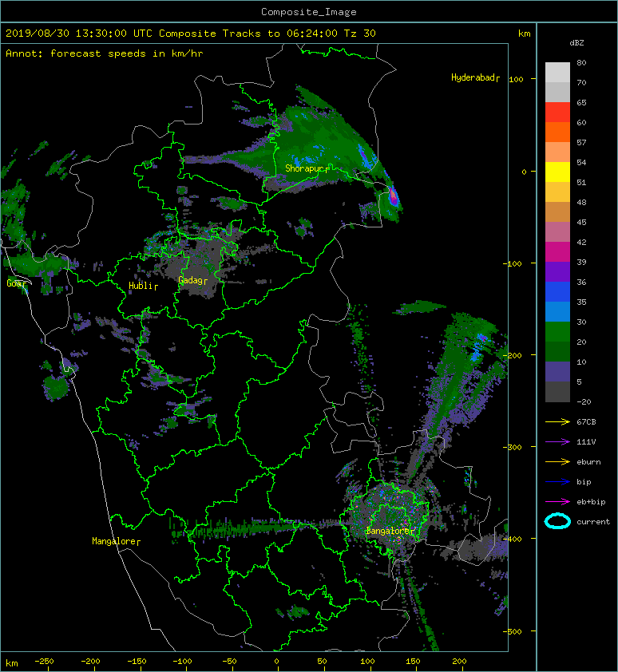Select the horizontal axis 50 tick label

pyautogui.click(x=322, y=662)
